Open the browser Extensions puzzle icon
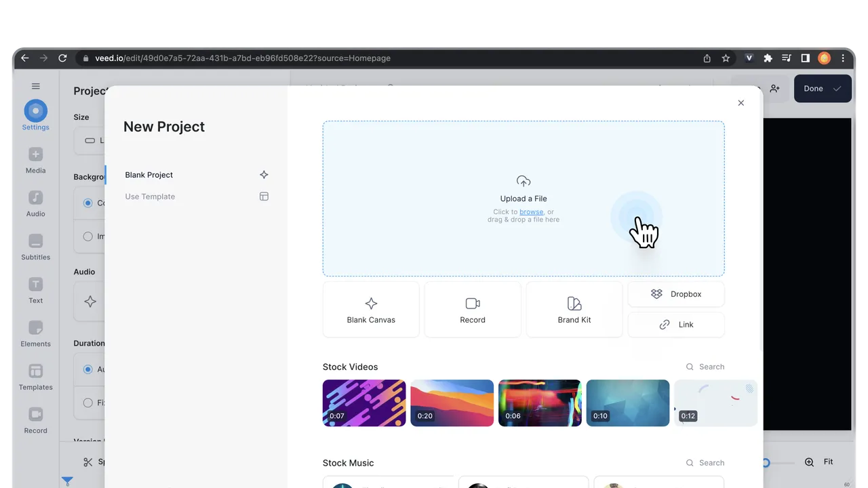This screenshot has height=488, width=868. (768, 58)
